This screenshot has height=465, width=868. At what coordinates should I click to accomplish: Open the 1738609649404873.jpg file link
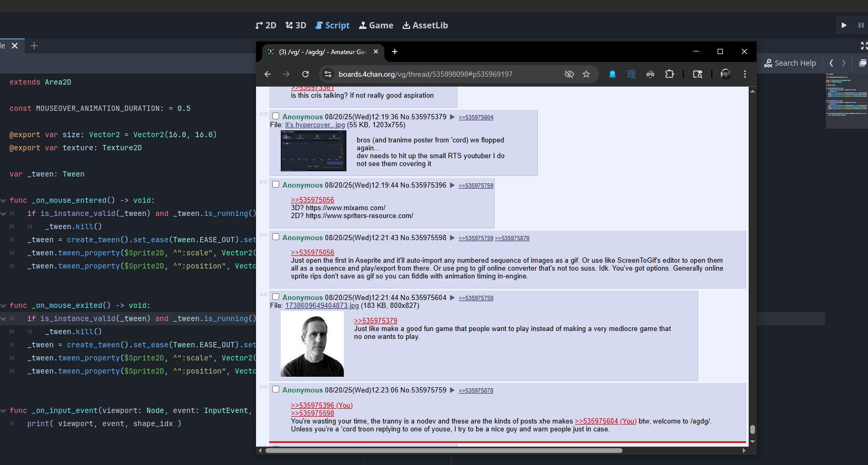(322, 306)
